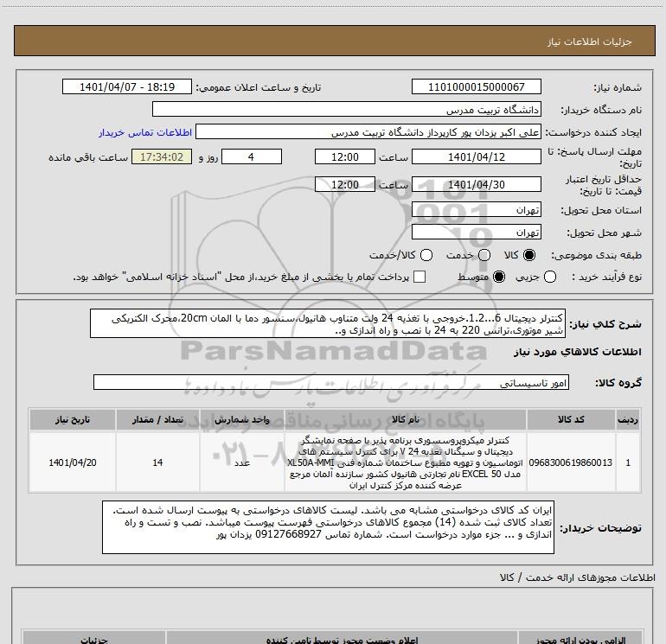Click the جزئیات column header in permits table

pyautogui.click(x=94, y=639)
